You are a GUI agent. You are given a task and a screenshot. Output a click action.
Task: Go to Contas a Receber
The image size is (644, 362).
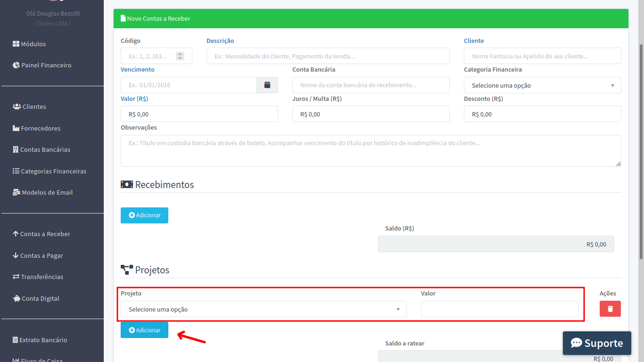tap(41, 234)
